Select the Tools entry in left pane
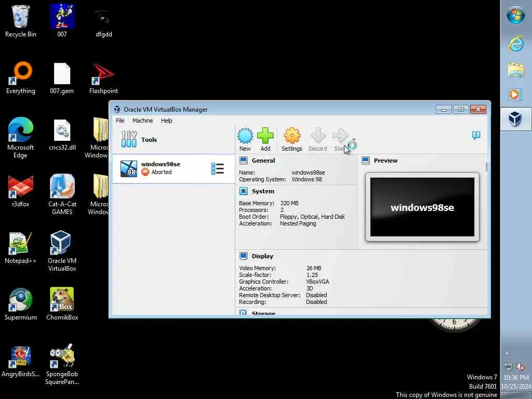532x399 pixels. pos(174,139)
